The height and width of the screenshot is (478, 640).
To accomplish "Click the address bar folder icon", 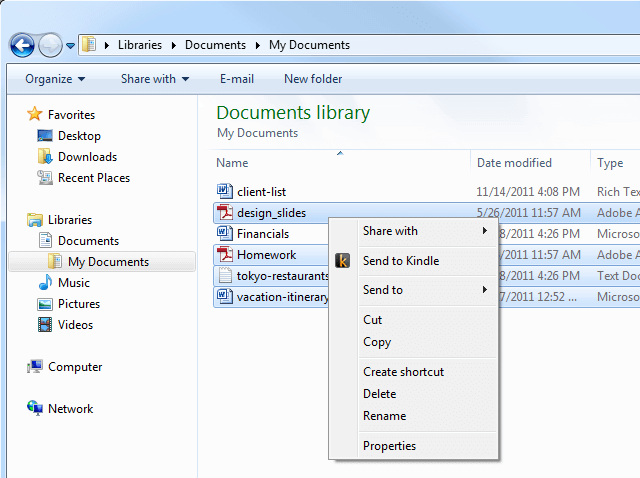I will pyautogui.click(x=89, y=44).
